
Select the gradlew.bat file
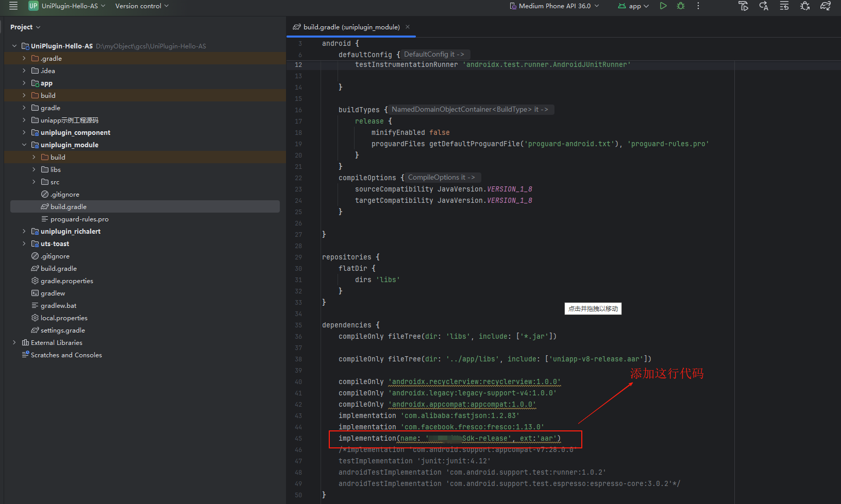coord(58,305)
